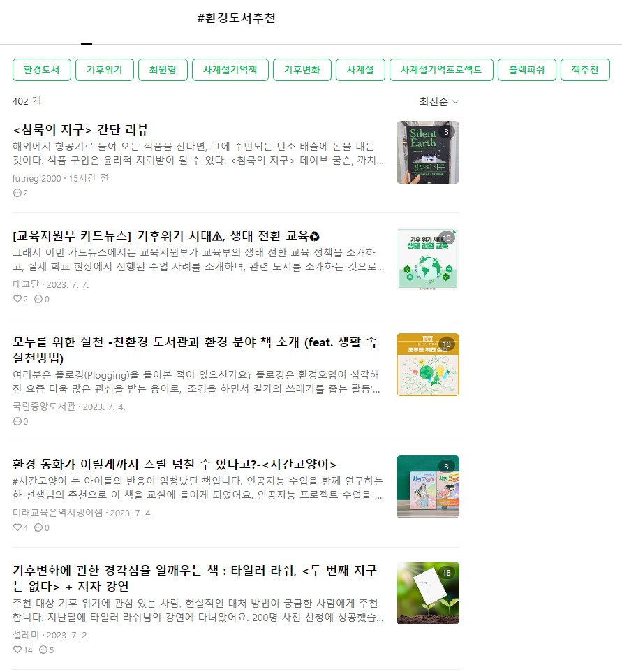Select the 책추천 tag chip
Viewport: 622px width, 672px height.
click(585, 70)
